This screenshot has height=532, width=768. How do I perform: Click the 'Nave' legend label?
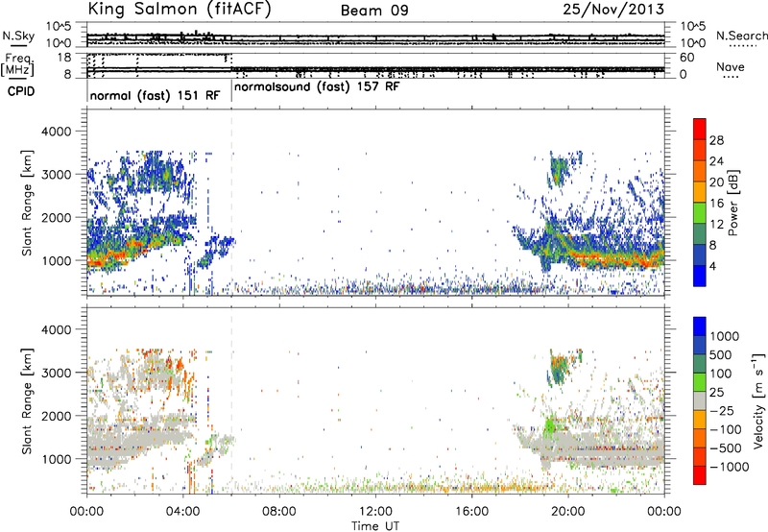click(730, 67)
